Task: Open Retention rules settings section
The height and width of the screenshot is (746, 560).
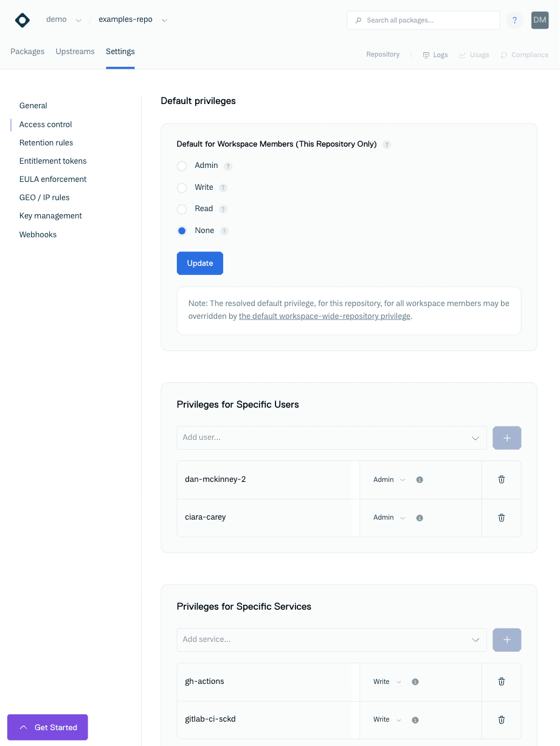Action: pos(46,143)
